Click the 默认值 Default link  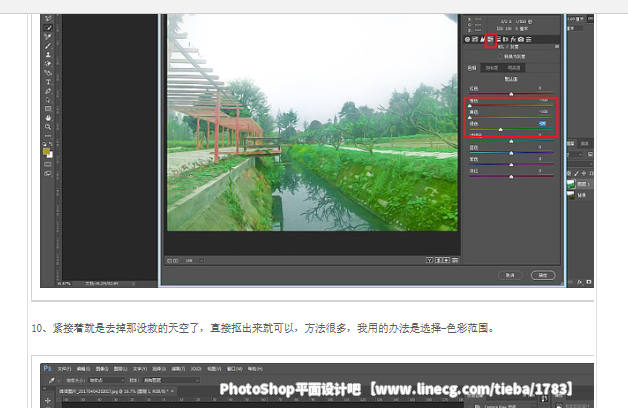(511, 79)
